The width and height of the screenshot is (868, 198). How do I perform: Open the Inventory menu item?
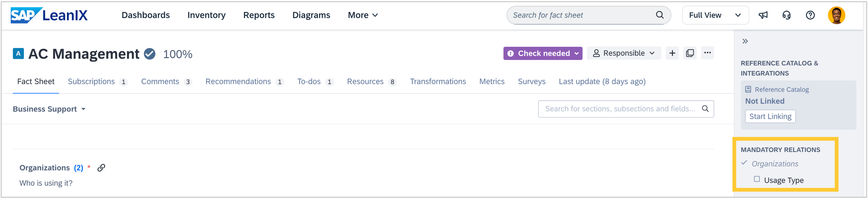[206, 15]
